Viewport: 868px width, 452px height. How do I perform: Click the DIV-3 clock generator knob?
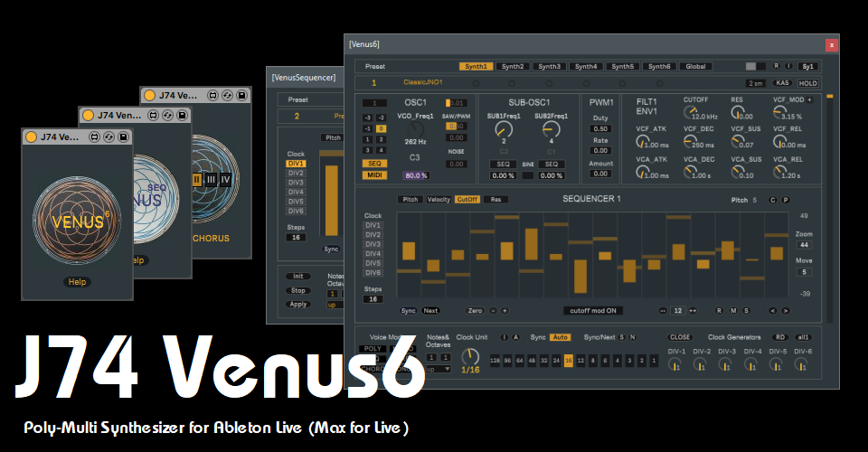pyautogui.click(x=725, y=364)
